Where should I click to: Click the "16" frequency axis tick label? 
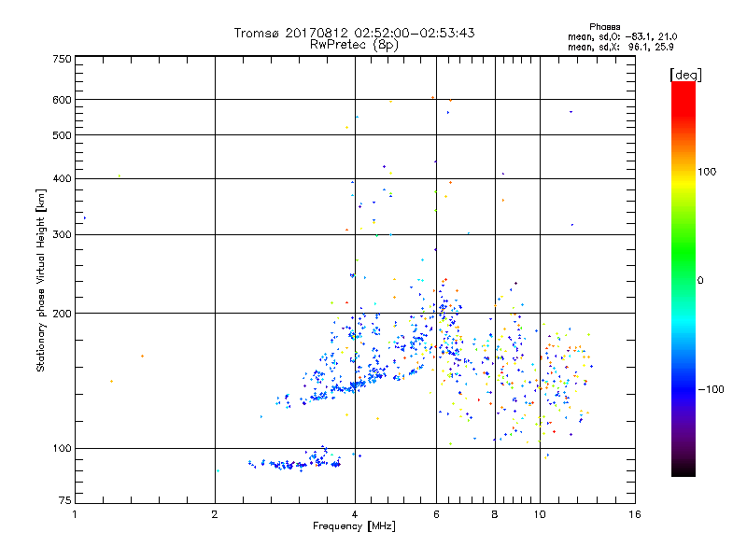coord(635,514)
